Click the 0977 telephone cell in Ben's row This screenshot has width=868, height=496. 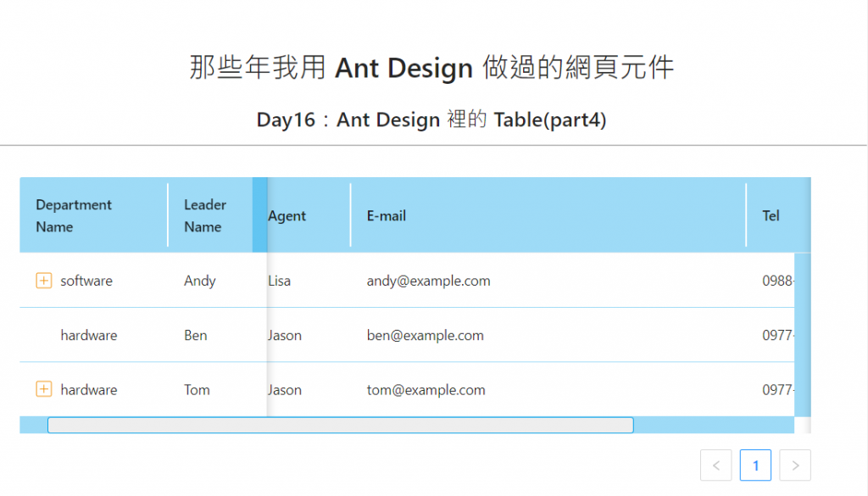(770, 335)
